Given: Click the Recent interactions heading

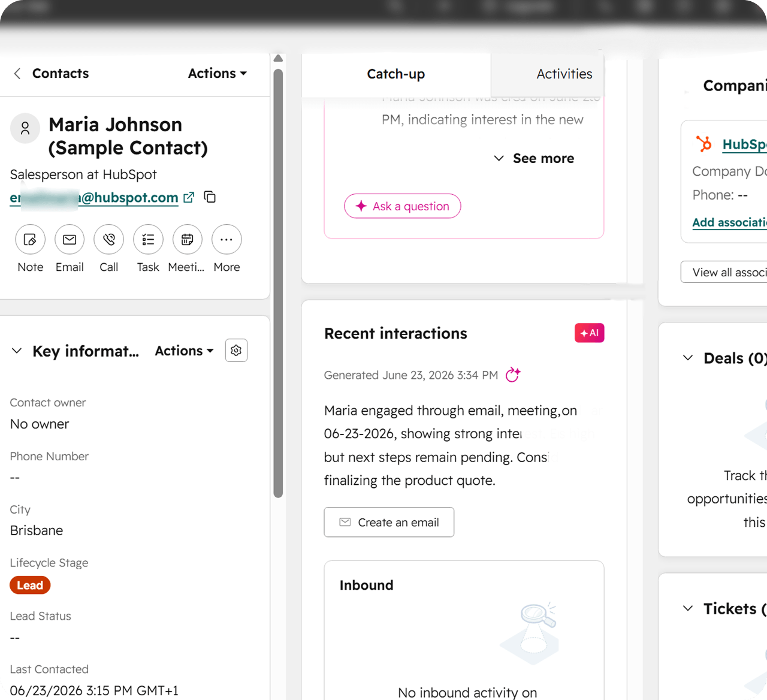Looking at the screenshot, I should coord(395,333).
